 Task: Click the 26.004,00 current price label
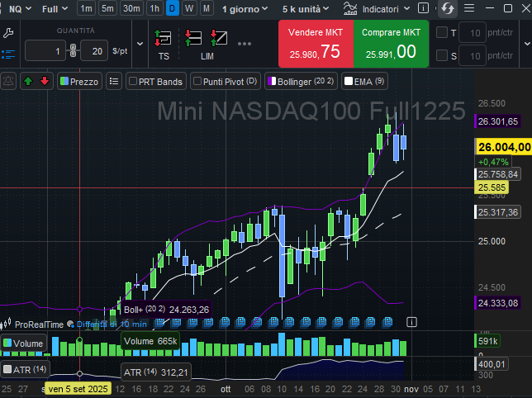click(504, 147)
